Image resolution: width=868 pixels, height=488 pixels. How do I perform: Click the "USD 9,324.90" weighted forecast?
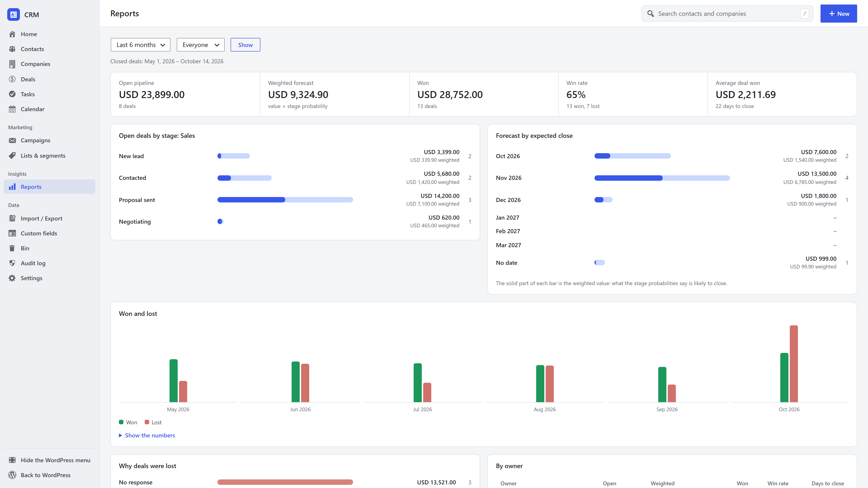(298, 95)
